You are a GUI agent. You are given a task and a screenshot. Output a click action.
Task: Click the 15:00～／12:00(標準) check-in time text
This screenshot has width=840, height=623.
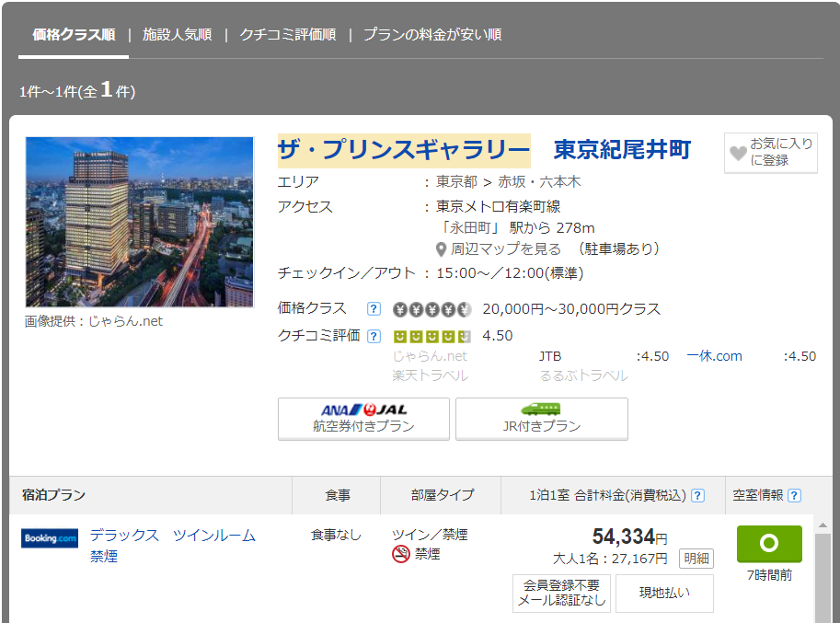click(510, 273)
